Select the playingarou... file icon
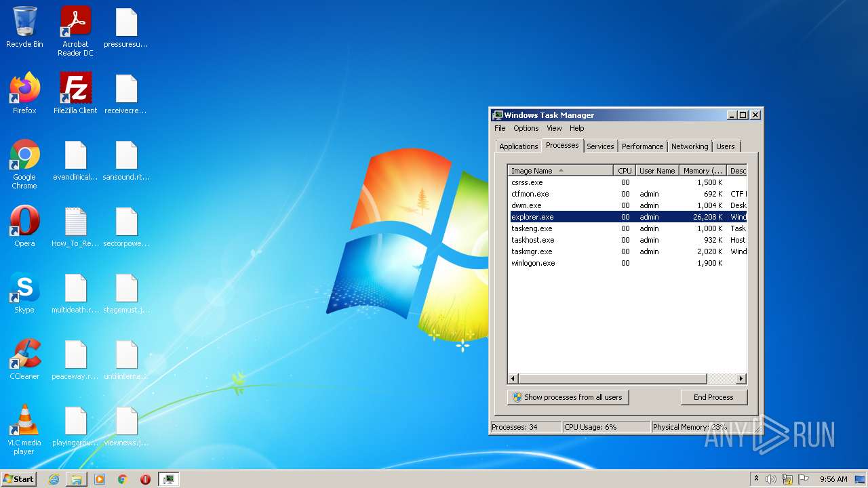Image resolution: width=868 pixels, height=488 pixels. click(x=75, y=426)
